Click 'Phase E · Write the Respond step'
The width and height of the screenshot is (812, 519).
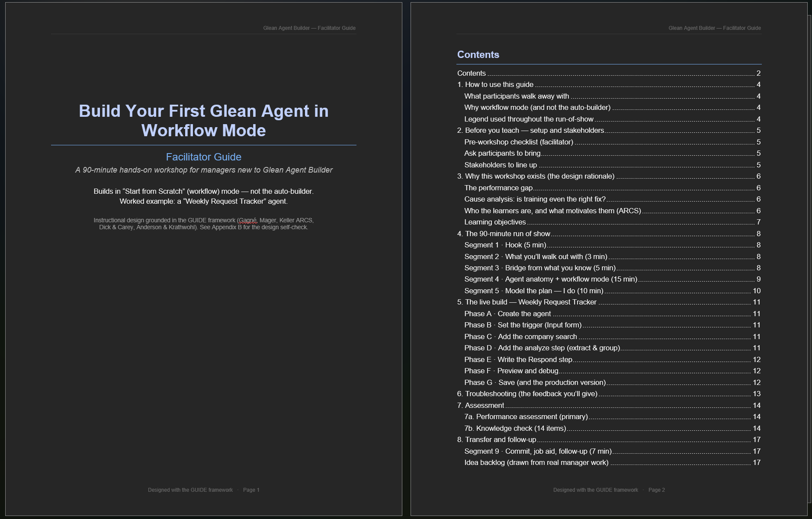click(612, 360)
